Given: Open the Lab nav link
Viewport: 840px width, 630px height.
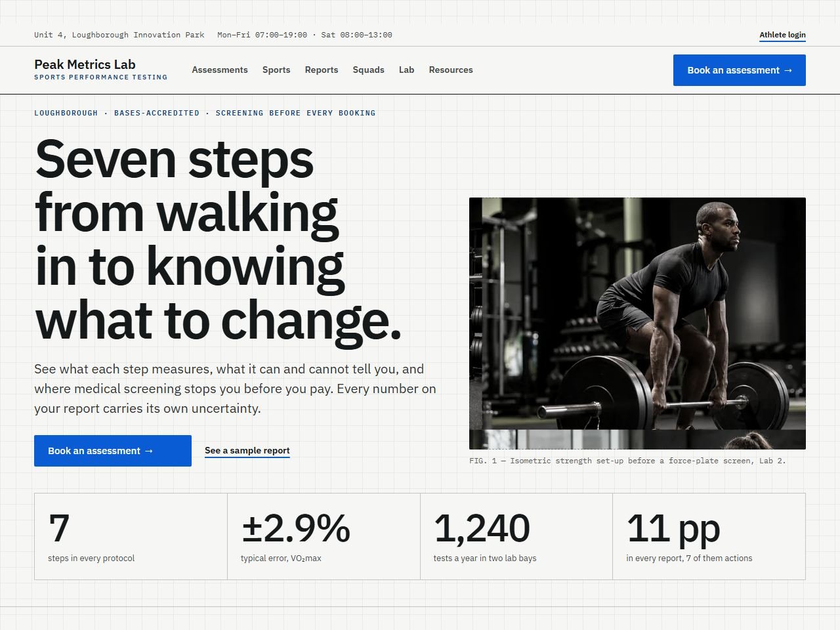Looking at the screenshot, I should [x=406, y=70].
